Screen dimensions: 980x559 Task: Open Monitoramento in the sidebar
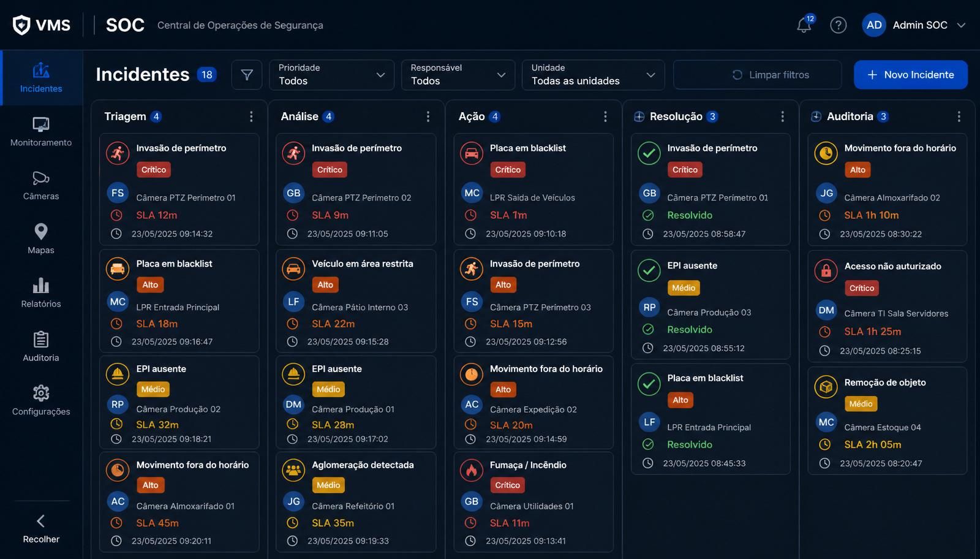[41, 132]
